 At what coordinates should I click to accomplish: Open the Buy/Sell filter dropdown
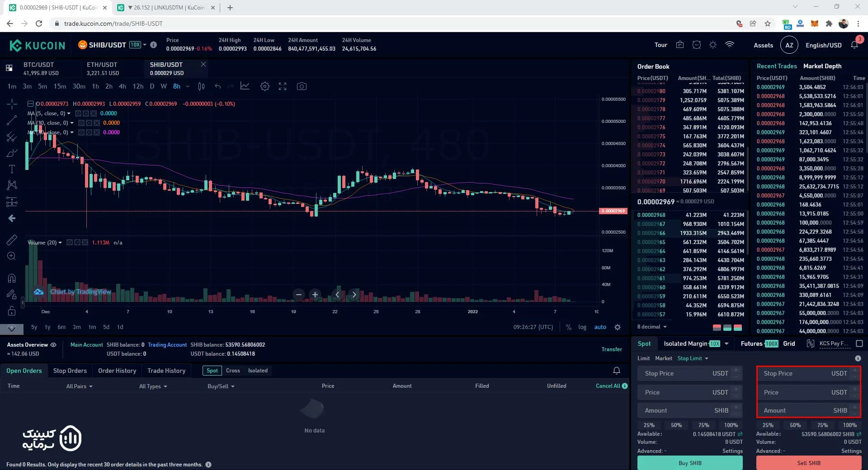click(x=221, y=386)
